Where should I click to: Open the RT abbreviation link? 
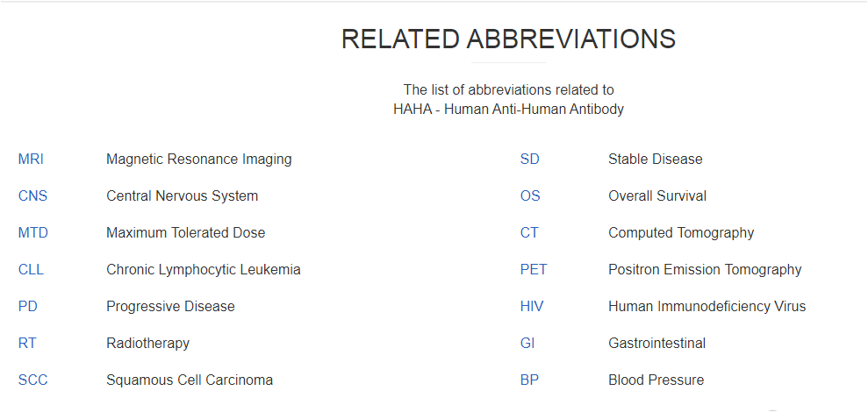(x=27, y=344)
